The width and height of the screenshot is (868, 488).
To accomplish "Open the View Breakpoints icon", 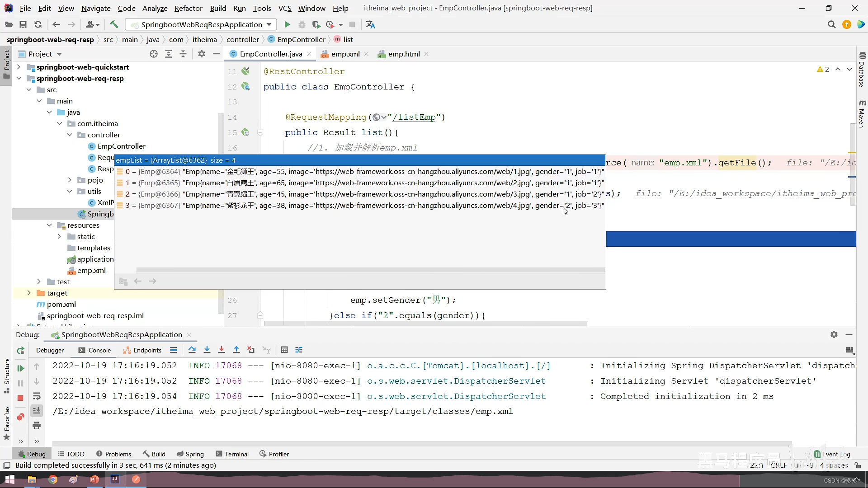I will click(20, 417).
